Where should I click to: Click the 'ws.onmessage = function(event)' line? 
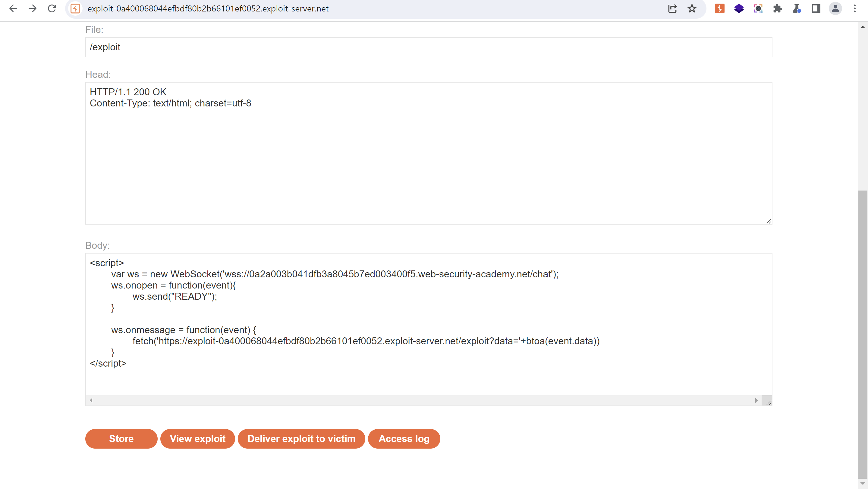(184, 330)
